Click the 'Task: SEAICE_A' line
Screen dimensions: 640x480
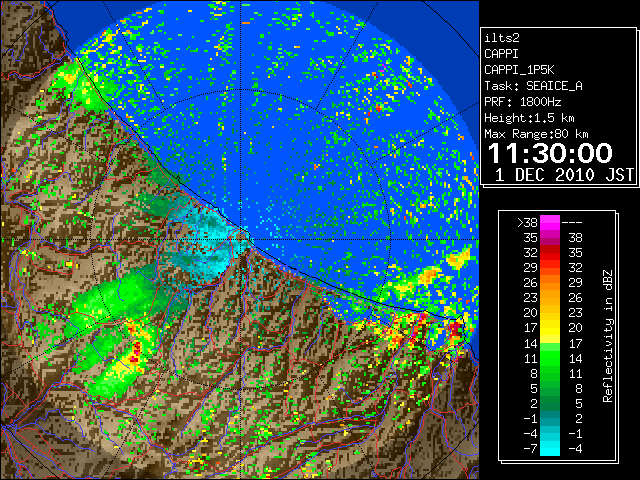point(533,86)
